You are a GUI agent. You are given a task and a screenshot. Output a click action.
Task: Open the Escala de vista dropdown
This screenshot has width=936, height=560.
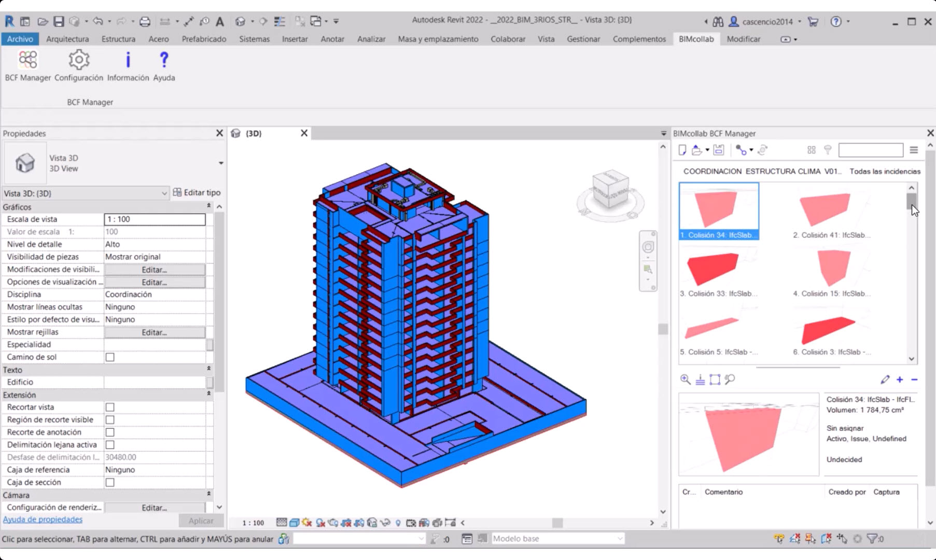pos(155,219)
